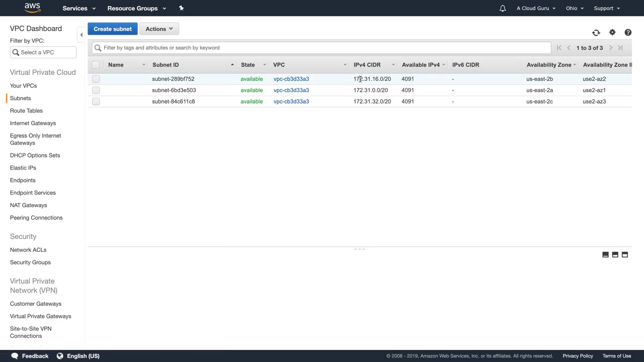Open the Terms of Use link
The width and height of the screenshot is (644, 362).
coord(617,356)
